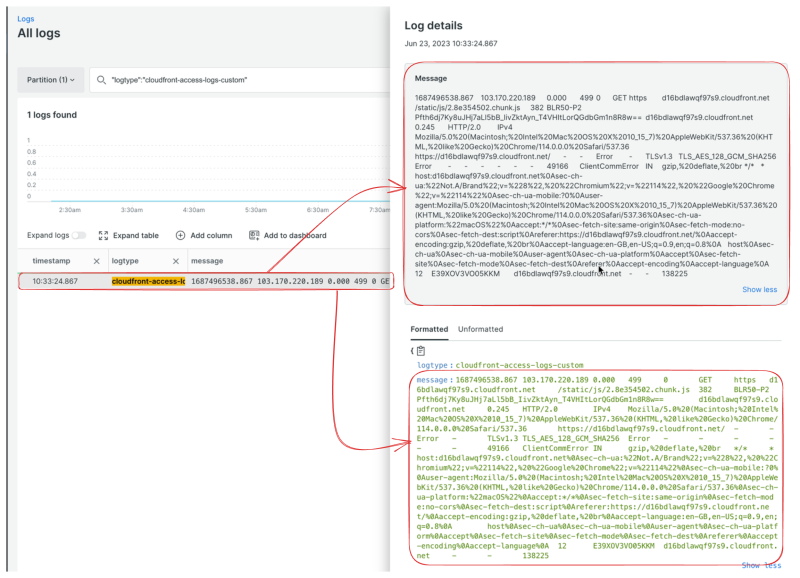The width and height of the screenshot is (800, 578).
Task: Switch to the Unformatted tab
Action: [480, 329]
